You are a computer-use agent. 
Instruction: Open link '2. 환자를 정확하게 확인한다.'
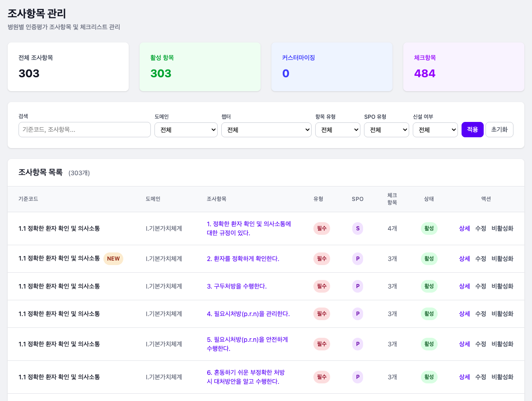(243, 259)
